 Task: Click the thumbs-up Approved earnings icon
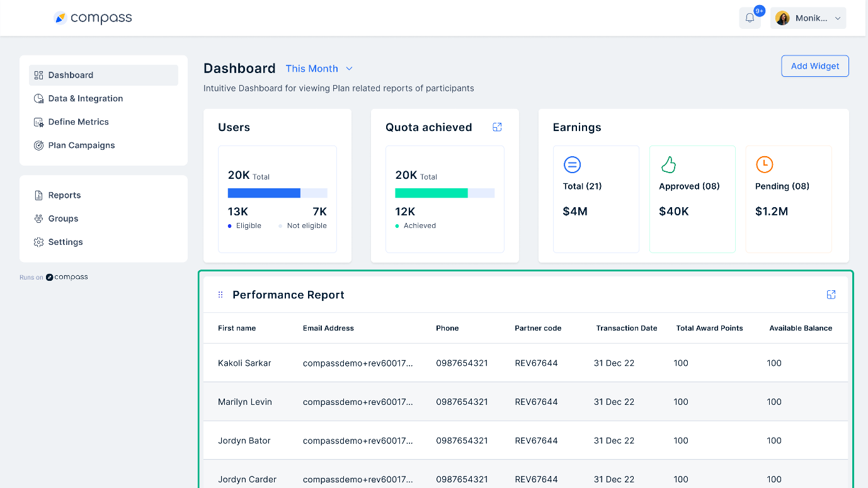(x=668, y=164)
